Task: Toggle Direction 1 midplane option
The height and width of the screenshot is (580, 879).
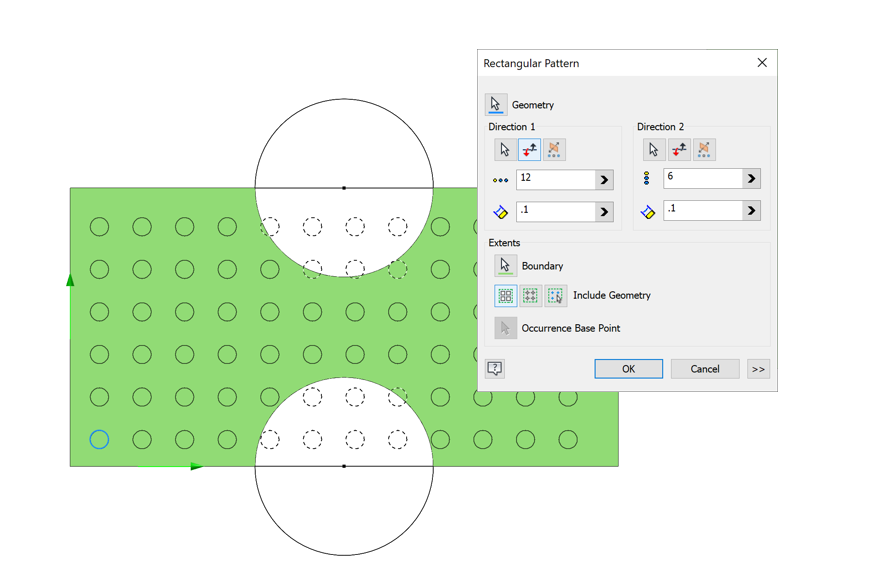Action: click(x=554, y=150)
